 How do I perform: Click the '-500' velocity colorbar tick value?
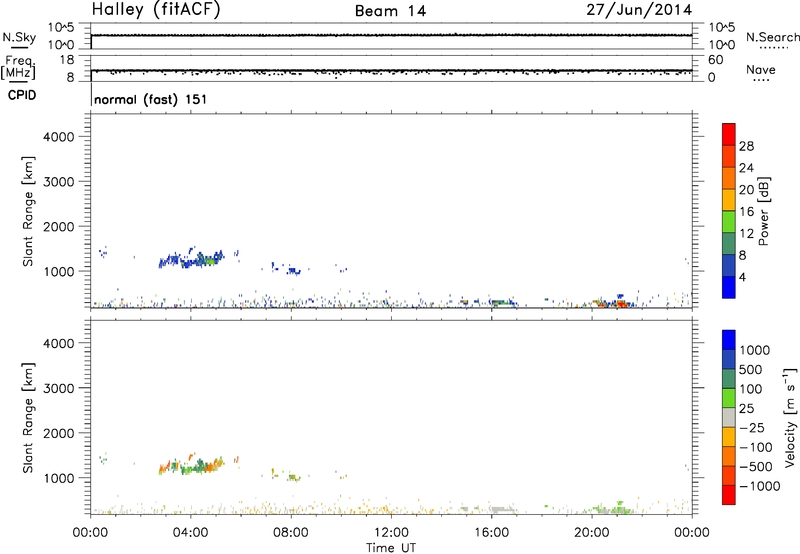click(756, 467)
